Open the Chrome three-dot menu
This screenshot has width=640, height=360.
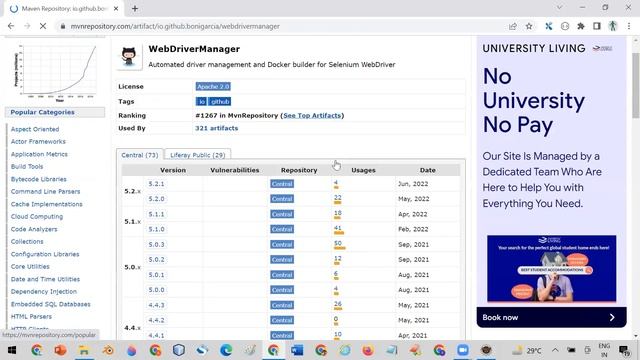click(x=629, y=26)
